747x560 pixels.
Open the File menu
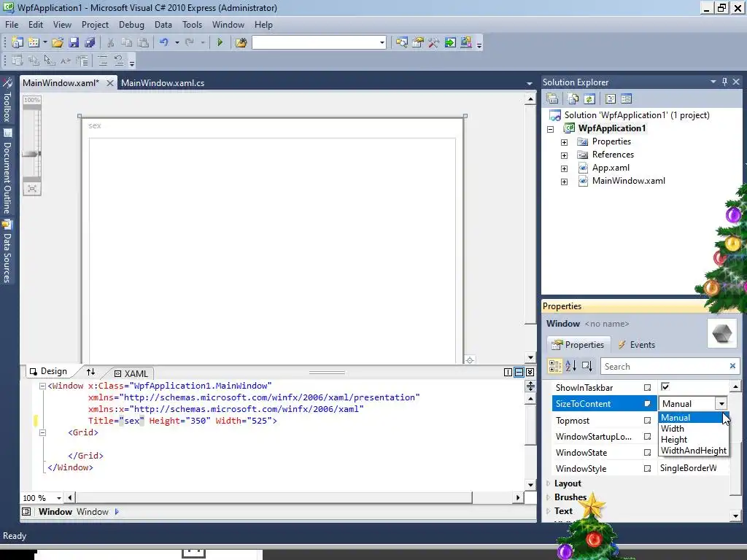point(12,25)
